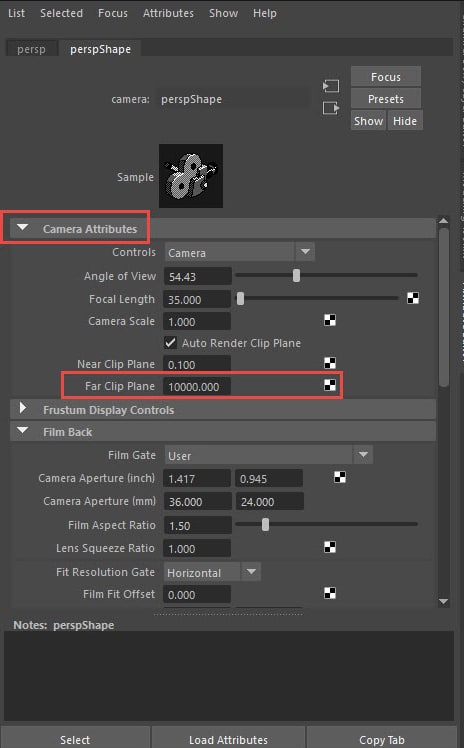464x748 pixels.
Task: Click the Camera Aperture inch width field 1.417
Action: (x=197, y=478)
